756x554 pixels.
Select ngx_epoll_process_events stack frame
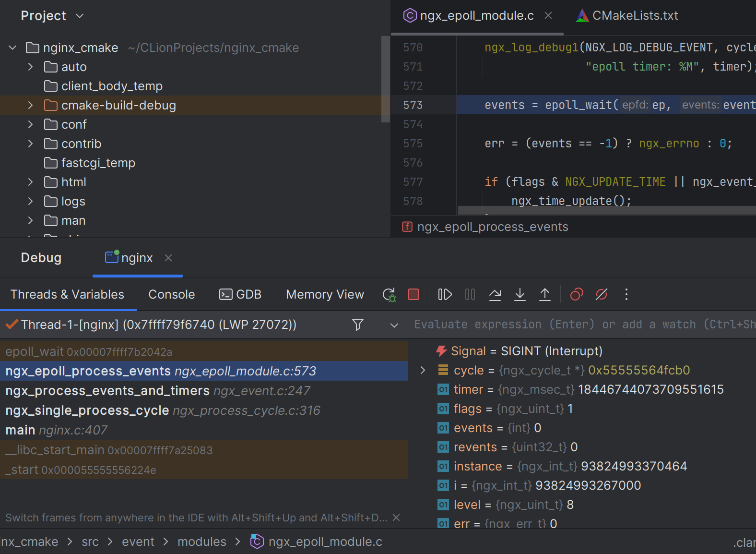coord(204,371)
